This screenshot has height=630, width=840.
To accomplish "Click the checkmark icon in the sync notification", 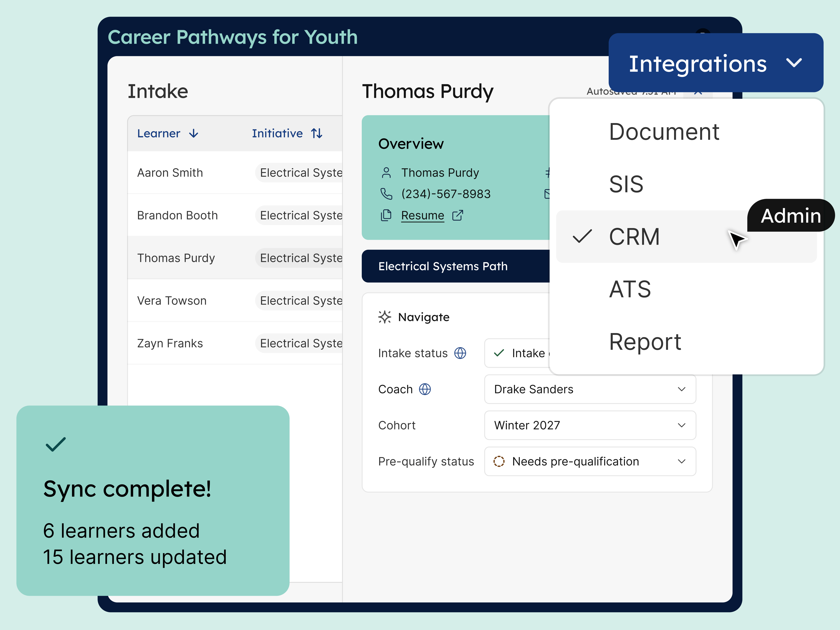I will coord(55,444).
